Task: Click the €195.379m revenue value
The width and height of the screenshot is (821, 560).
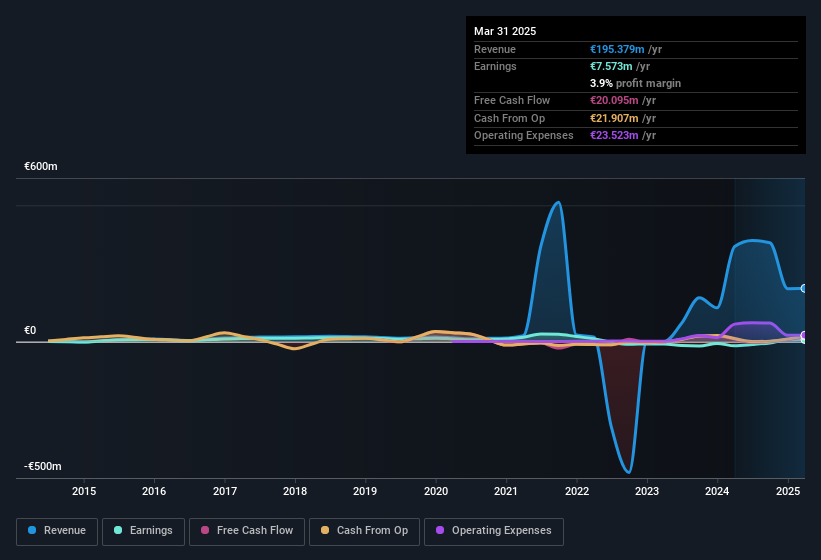Action: (x=617, y=49)
